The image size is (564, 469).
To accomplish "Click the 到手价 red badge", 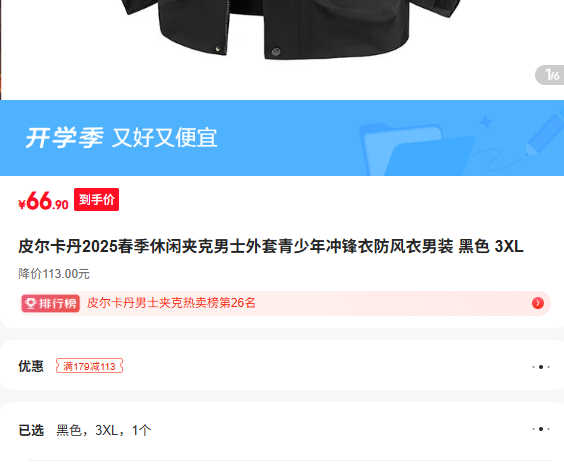I will [96, 199].
